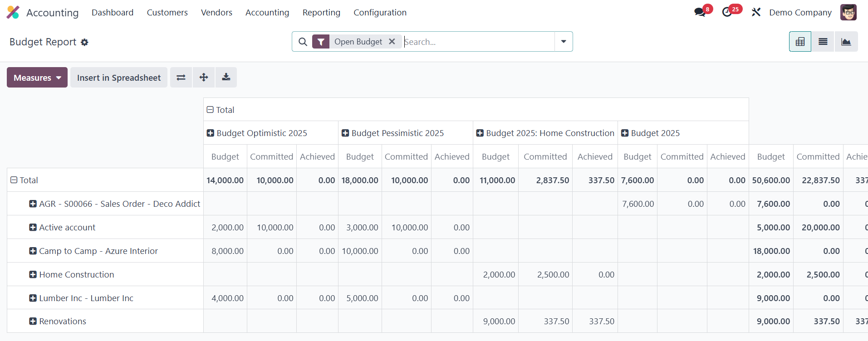
Task: Expand the Renovations row
Action: 33,321
